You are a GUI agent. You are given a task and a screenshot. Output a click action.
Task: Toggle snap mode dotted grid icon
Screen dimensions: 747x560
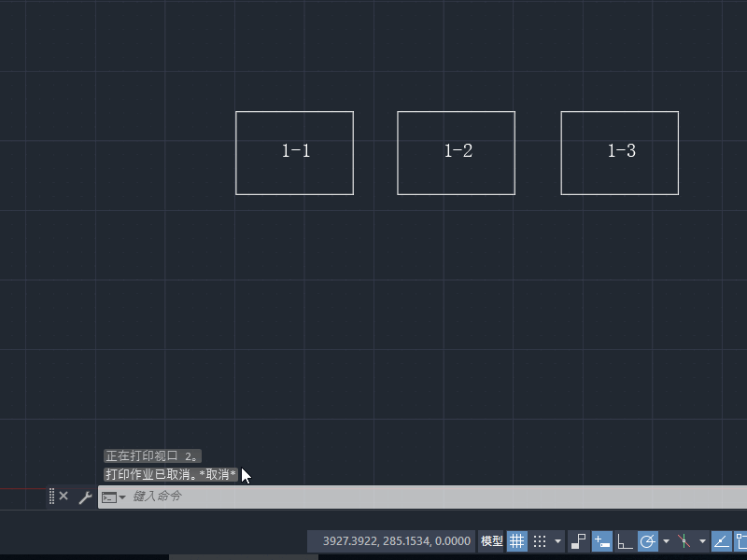click(x=540, y=541)
